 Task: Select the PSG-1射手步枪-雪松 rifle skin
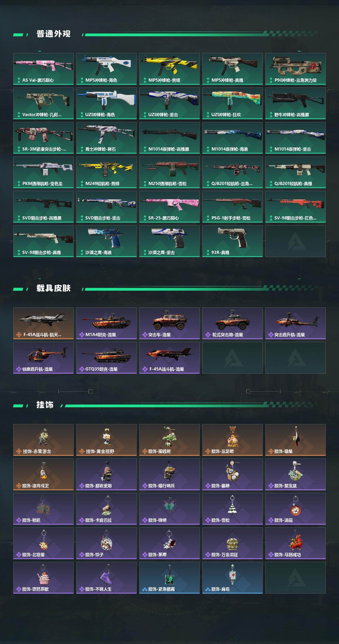click(x=233, y=207)
